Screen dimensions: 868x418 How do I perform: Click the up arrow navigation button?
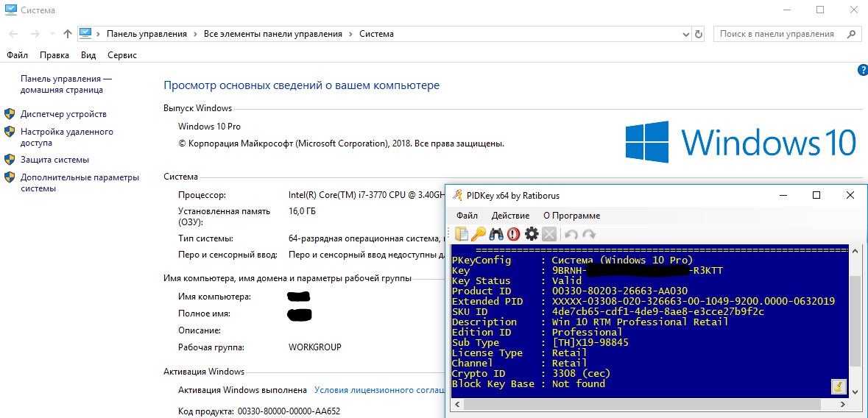pyautogui.click(x=68, y=34)
